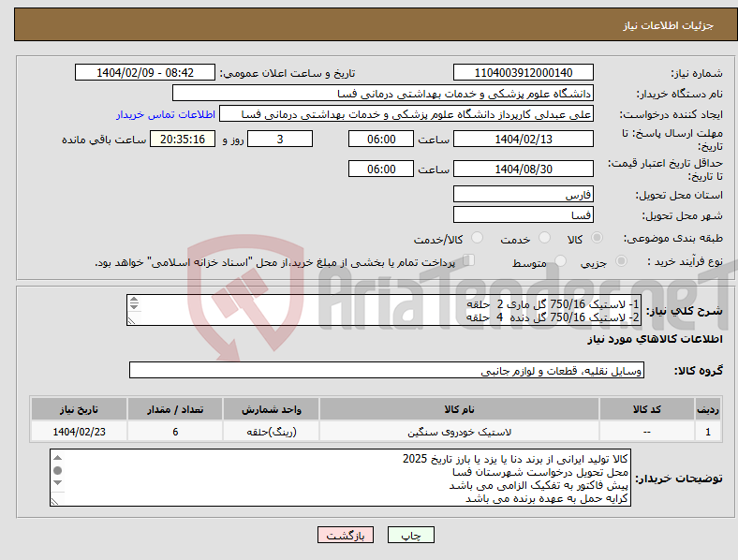Select the خدمت radio button
The image size is (738, 560).
click(x=544, y=238)
